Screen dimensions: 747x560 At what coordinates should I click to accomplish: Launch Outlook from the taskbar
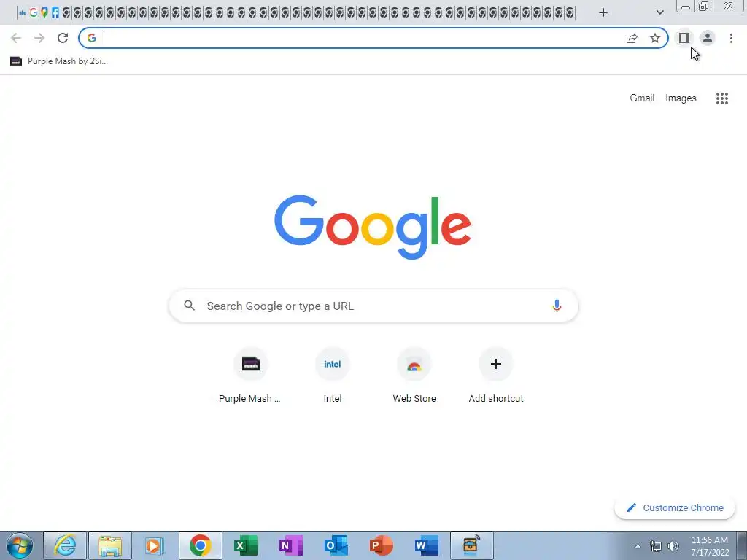(336, 545)
